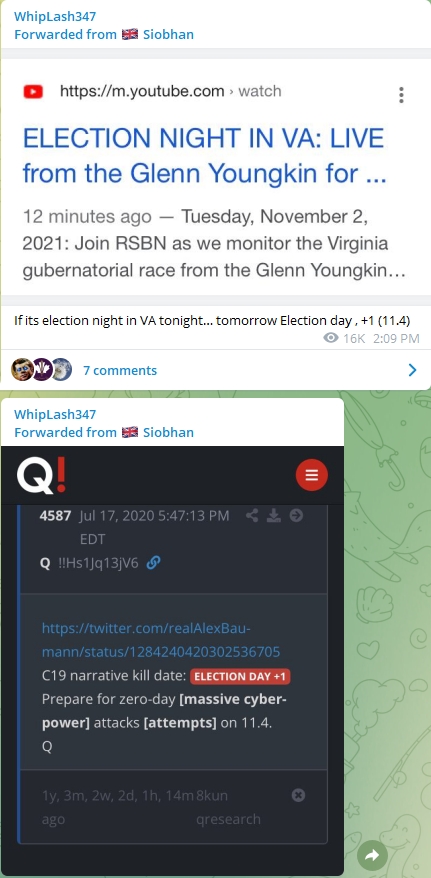Open ELECTION NIGHT IN VA video title
The width and height of the screenshot is (431, 878).
(204, 156)
